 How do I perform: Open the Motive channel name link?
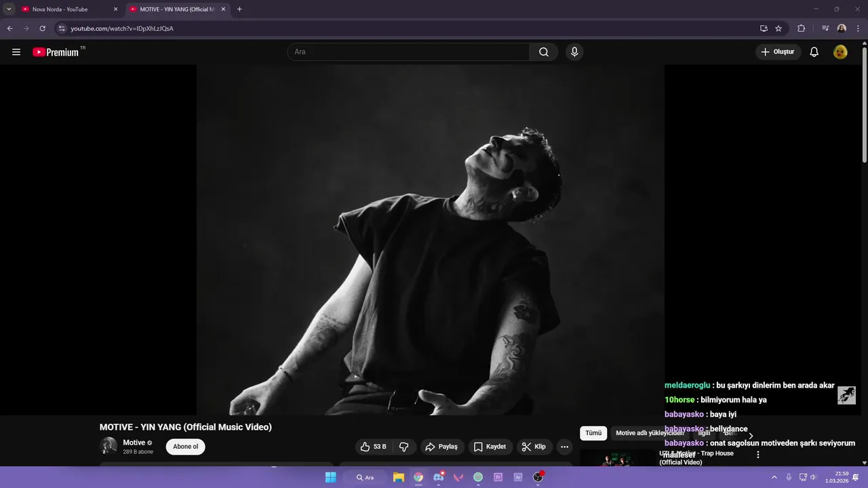(134, 443)
